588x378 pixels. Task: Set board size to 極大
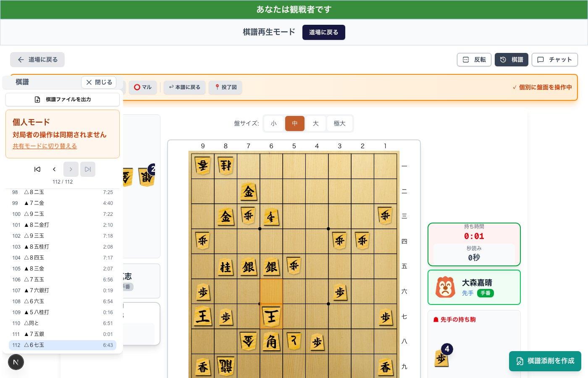[339, 123]
